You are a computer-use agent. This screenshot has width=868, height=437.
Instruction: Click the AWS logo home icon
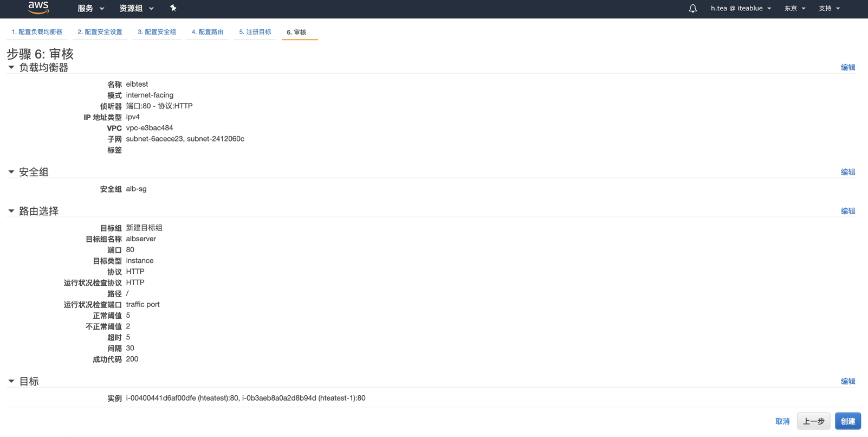click(38, 8)
